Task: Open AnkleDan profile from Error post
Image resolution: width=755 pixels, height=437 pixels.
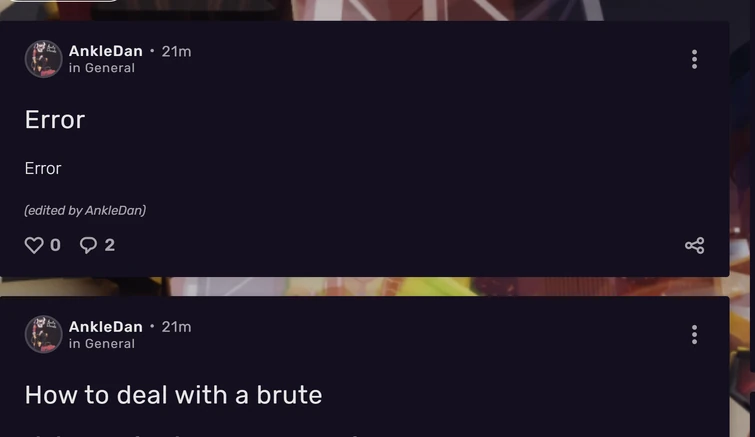Action: coord(105,51)
